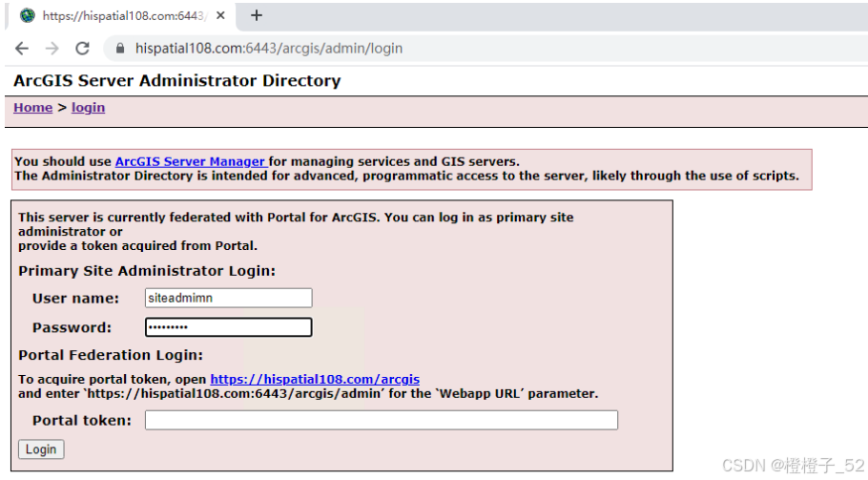Click the globe favicon on the tab
This screenshot has height=480, width=868.
[x=27, y=15]
